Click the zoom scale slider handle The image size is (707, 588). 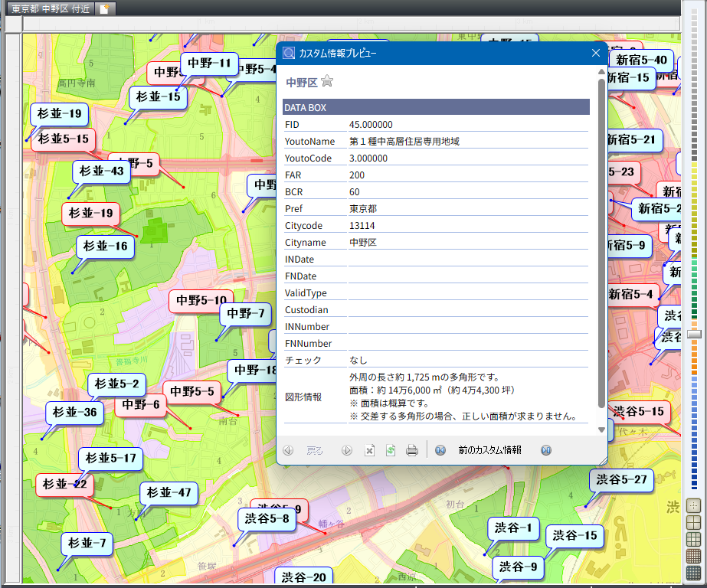[695, 334]
